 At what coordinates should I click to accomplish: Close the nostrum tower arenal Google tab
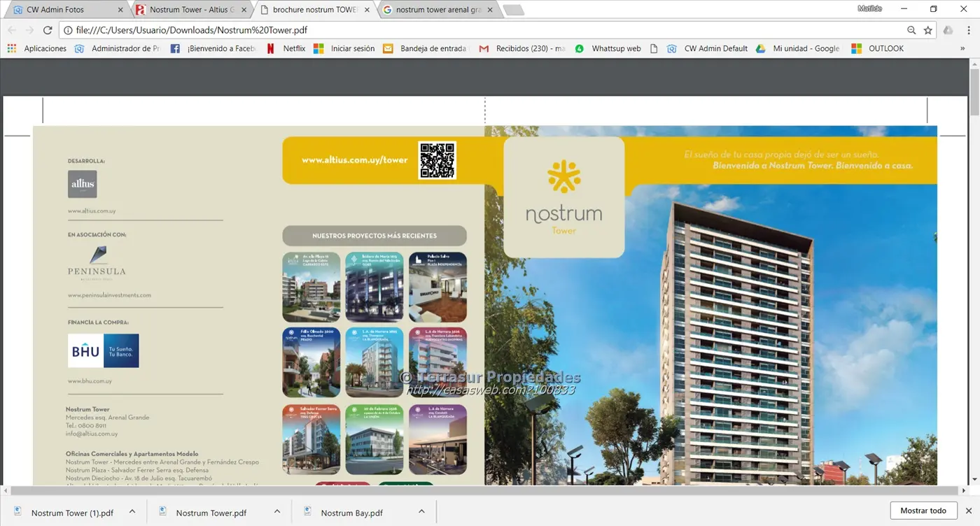point(490,10)
